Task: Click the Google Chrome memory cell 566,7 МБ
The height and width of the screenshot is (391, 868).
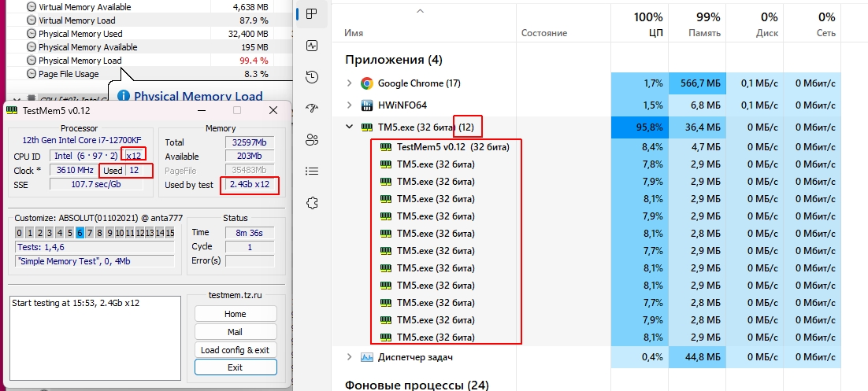Action: click(x=696, y=83)
